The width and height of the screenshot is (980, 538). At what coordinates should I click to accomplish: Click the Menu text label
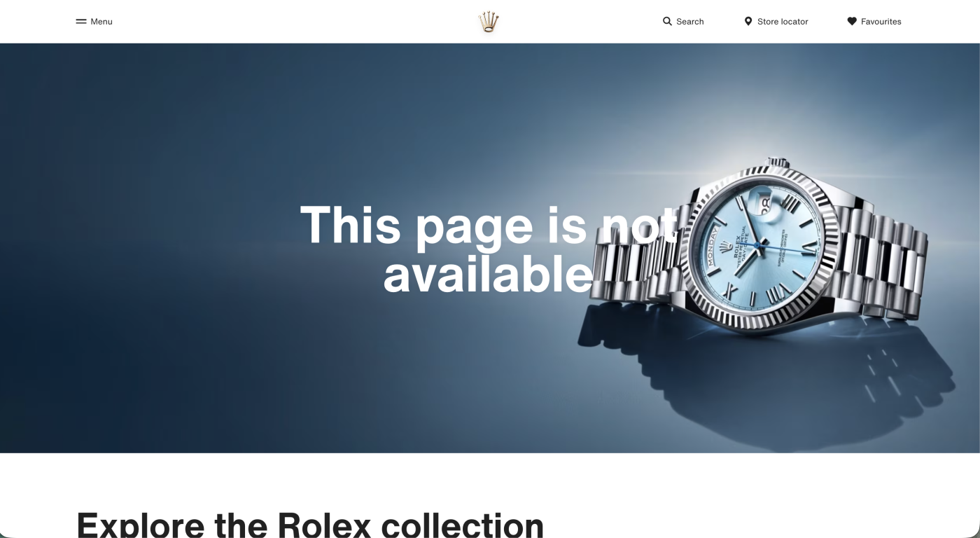(x=101, y=22)
